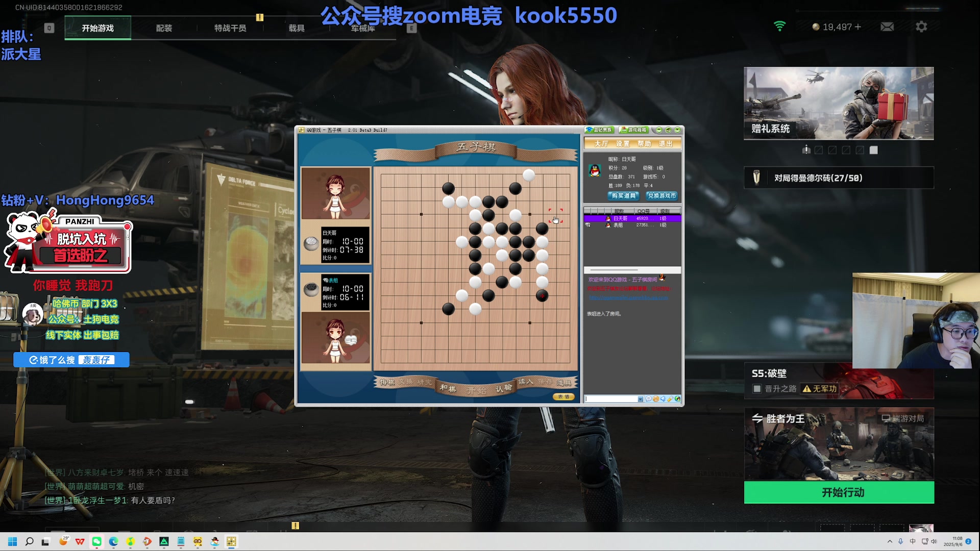Open the owl app icon on taskbar
Viewport: 980px width, 551px height.
(x=198, y=541)
